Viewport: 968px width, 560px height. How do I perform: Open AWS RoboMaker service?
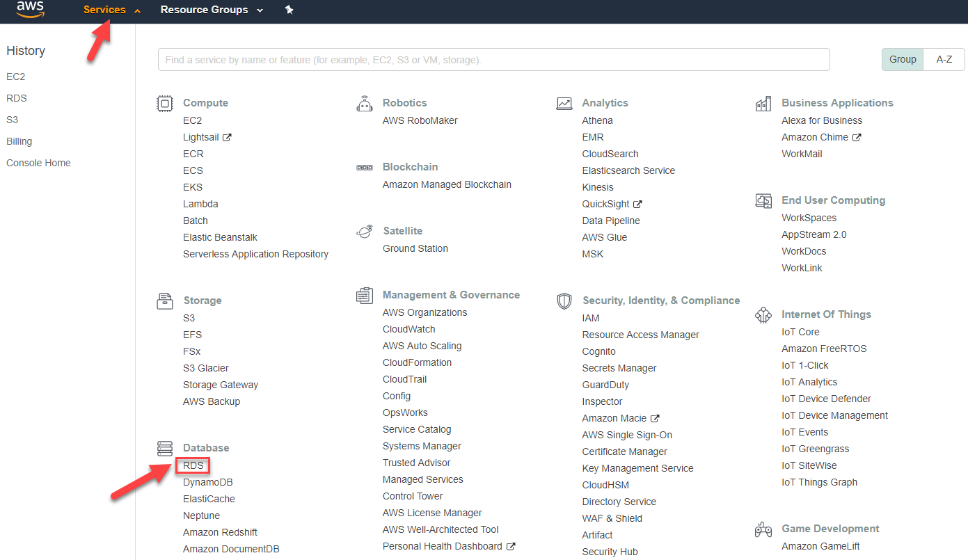420,120
